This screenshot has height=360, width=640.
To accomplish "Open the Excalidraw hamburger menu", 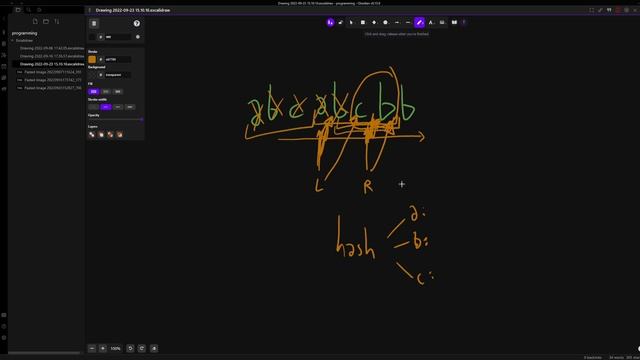I will tap(94, 23).
